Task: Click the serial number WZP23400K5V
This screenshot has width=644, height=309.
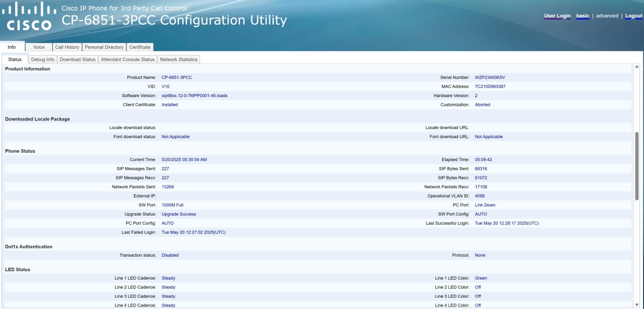Action: pos(490,77)
